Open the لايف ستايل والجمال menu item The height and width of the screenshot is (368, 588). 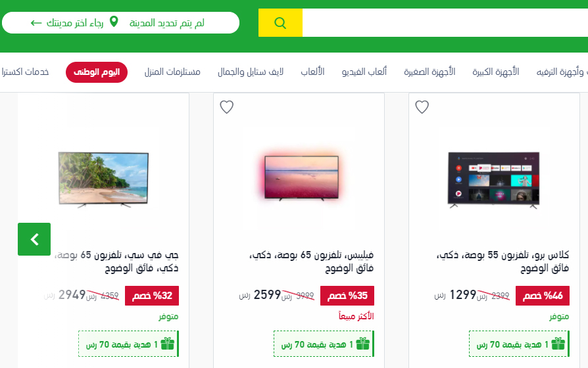point(251,72)
